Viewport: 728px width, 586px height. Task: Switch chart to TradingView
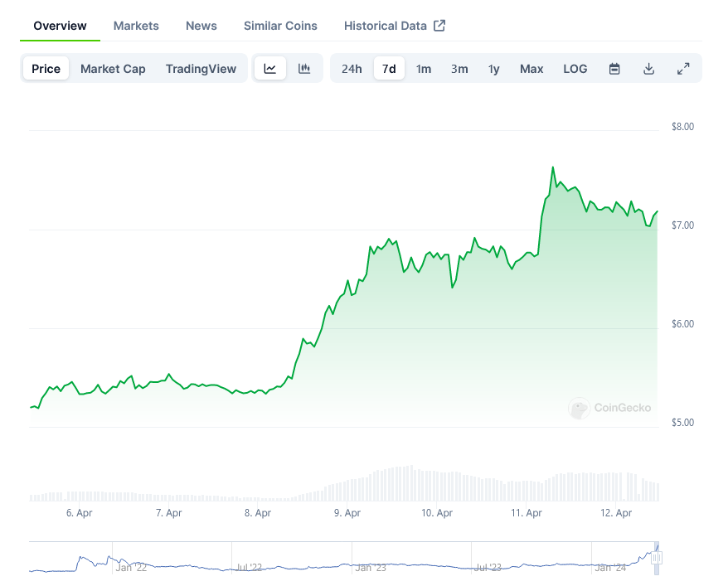pyautogui.click(x=201, y=69)
